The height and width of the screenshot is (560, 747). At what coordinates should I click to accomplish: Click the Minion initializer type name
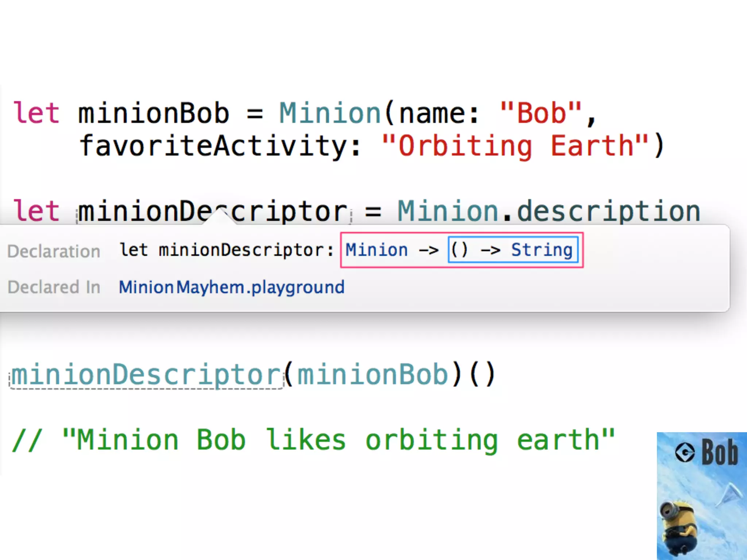point(330,113)
